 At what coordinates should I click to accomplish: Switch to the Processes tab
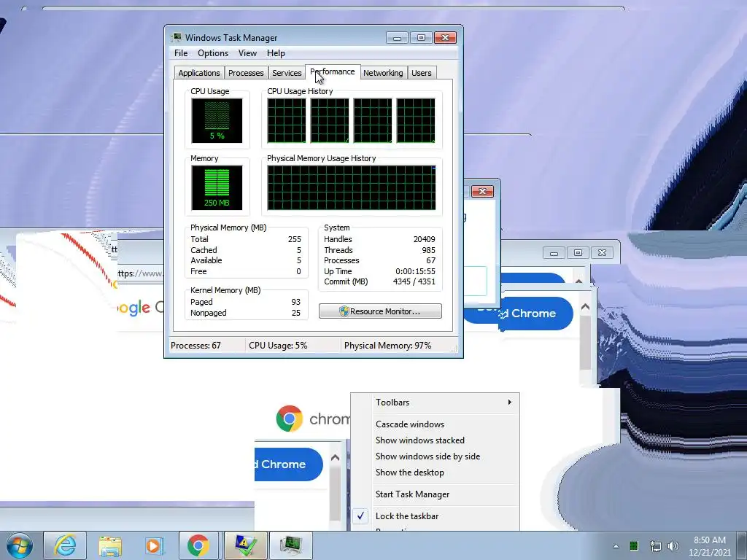point(246,73)
